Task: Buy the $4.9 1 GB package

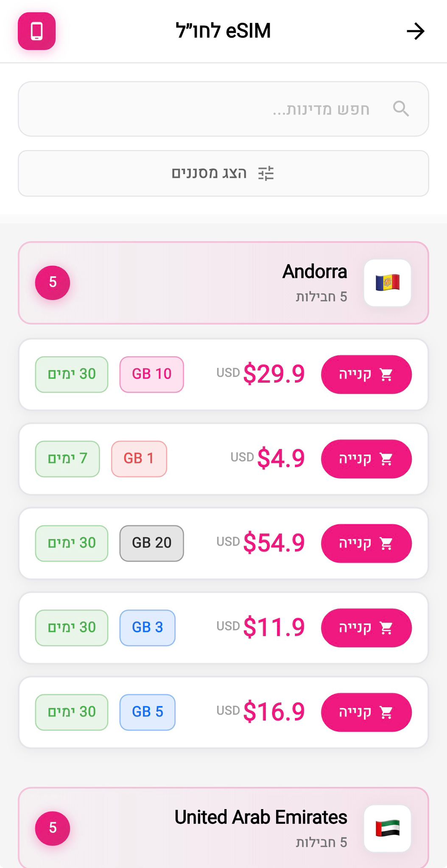Action: coord(366,459)
